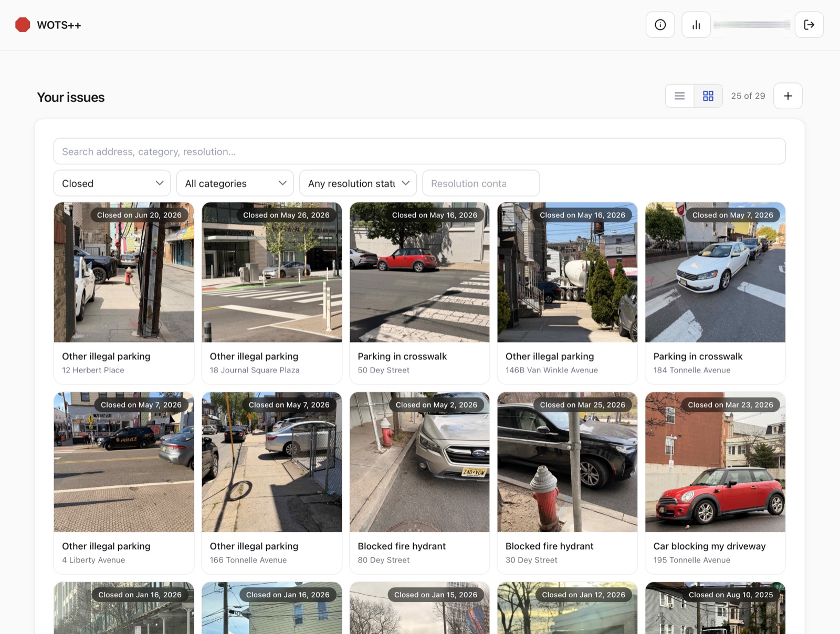Click 'Car blocking my driveway' title
Viewport: 840px width, 634px height.
click(x=709, y=546)
